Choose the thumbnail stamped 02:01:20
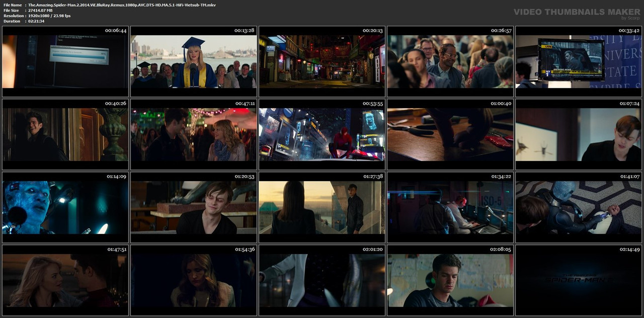 point(322,280)
